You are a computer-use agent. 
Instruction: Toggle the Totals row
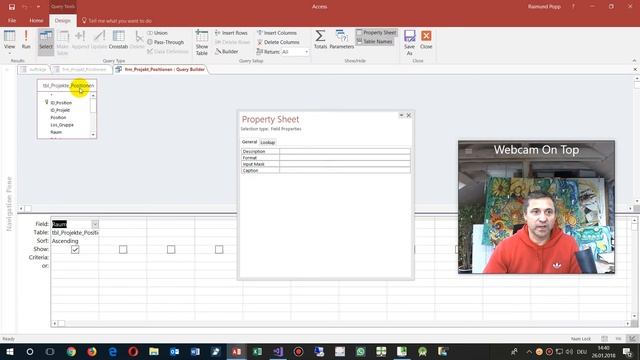(x=320, y=40)
